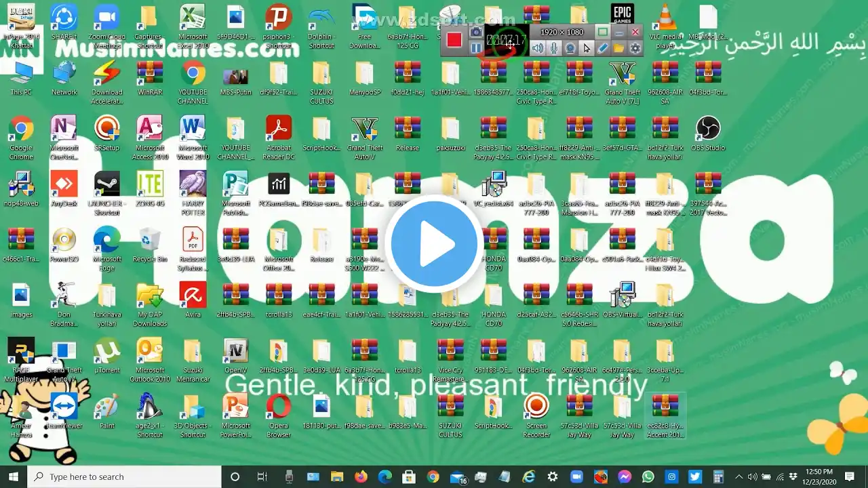868x488 pixels.
Task: Select the Screen Recorder desktop shortcut
Action: [536, 416]
